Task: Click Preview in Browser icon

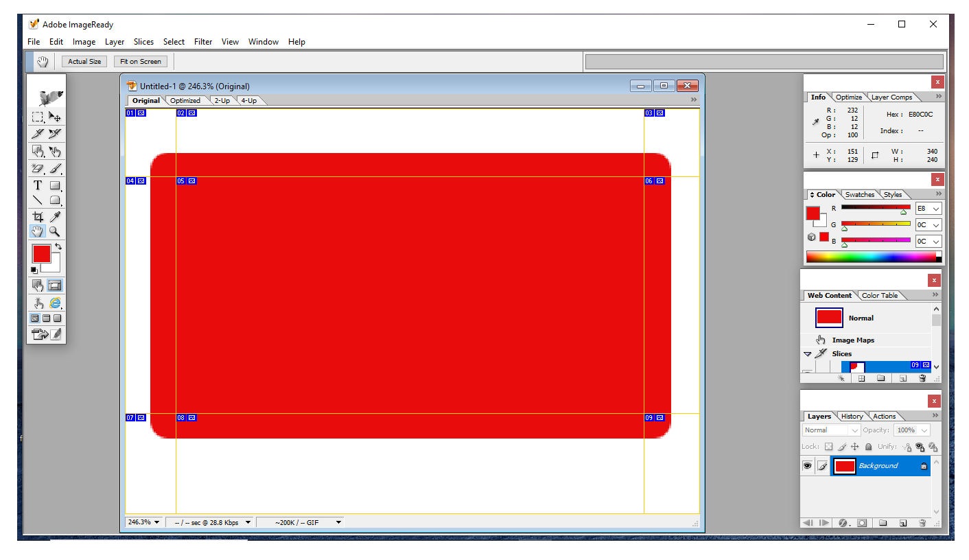Action: [55, 303]
